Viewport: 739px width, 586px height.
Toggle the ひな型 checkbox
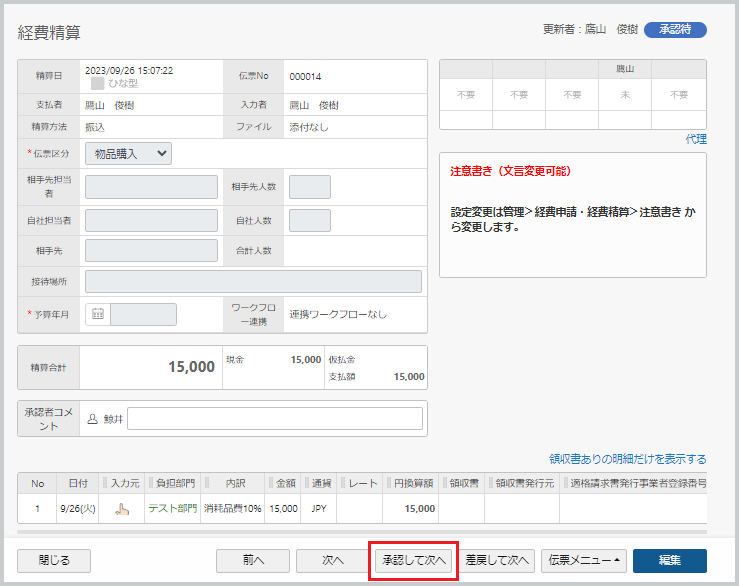pos(97,83)
